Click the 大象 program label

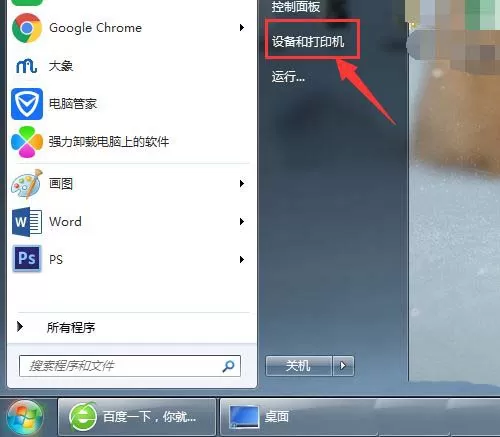click(61, 66)
